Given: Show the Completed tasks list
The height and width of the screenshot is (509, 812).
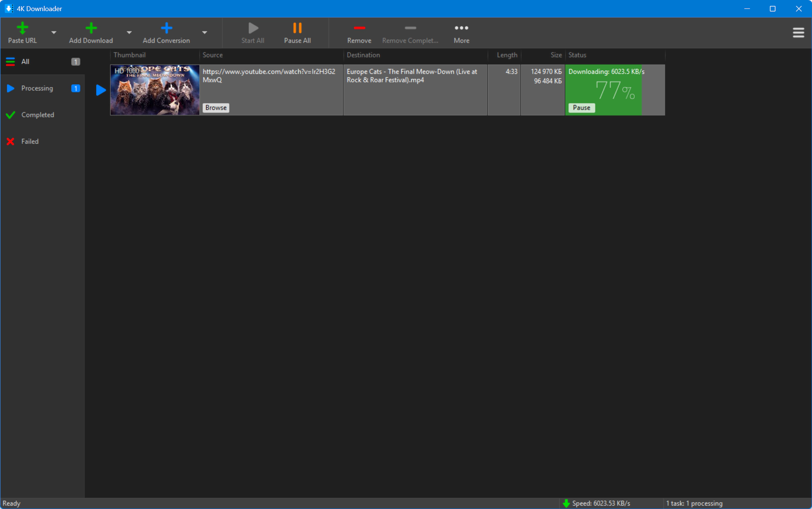Looking at the screenshot, I should click(x=42, y=115).
